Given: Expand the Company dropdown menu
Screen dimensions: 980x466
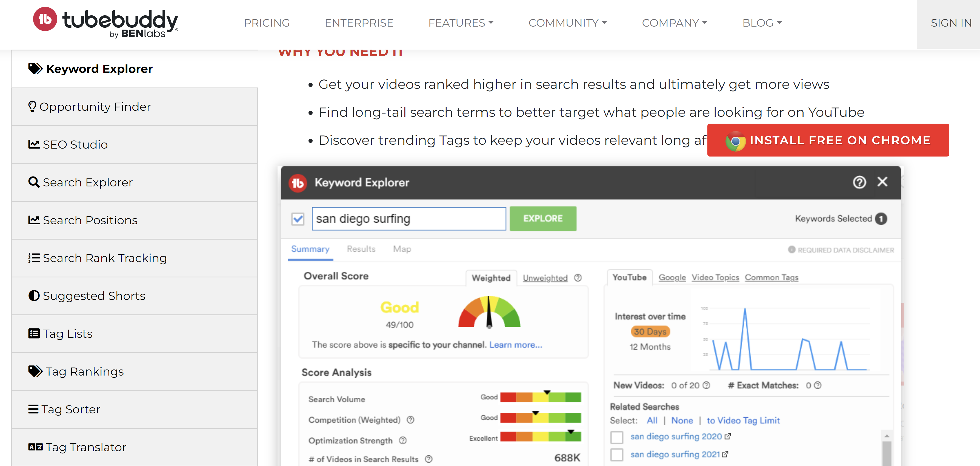Looking at the screenshot, I should [x=674, y=23].
